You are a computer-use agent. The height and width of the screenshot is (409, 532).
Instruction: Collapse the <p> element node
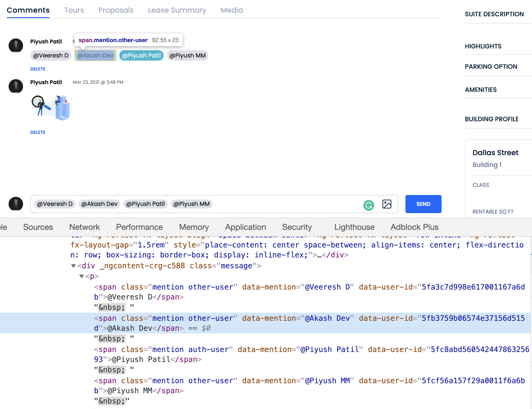coord(82,276)
